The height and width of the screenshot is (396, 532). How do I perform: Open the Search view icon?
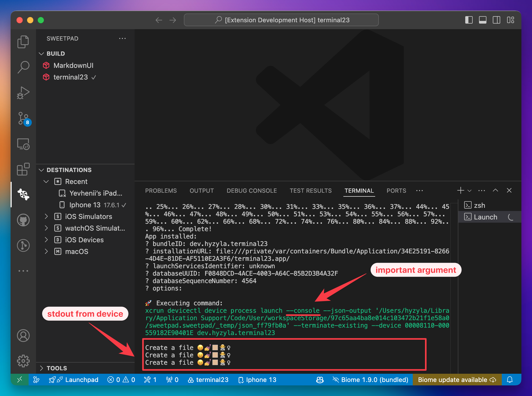coord(23,67)
